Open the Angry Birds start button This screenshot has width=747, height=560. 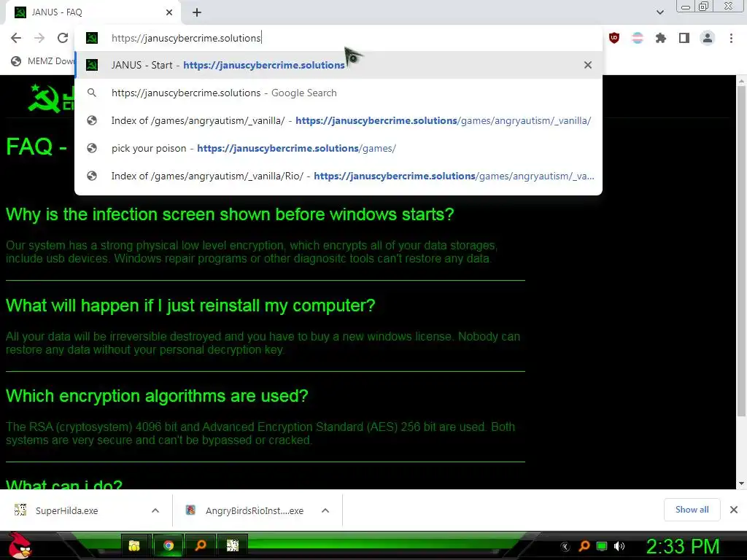coord(20,545)
